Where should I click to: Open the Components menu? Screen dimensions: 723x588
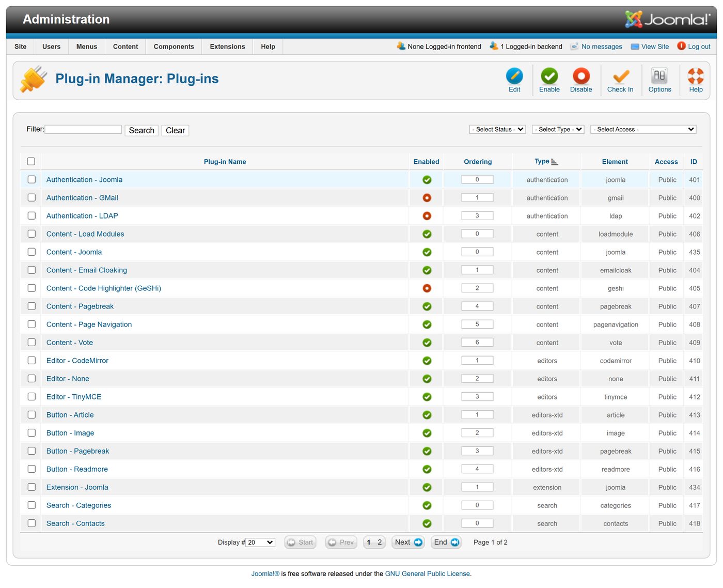[x=174, y=47]
